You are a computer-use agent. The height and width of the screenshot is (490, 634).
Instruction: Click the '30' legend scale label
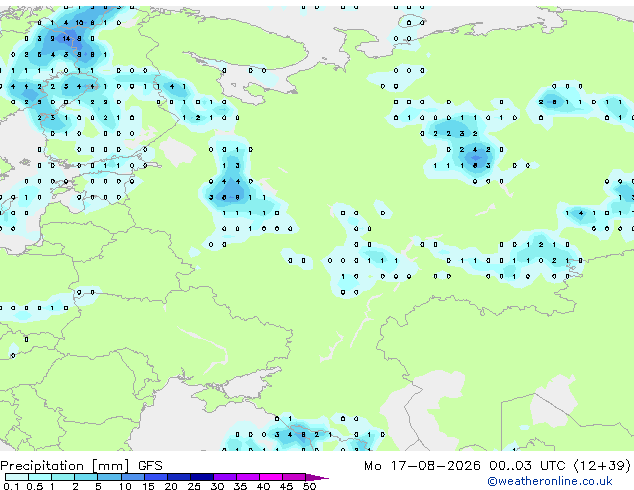tap(218, 486)
